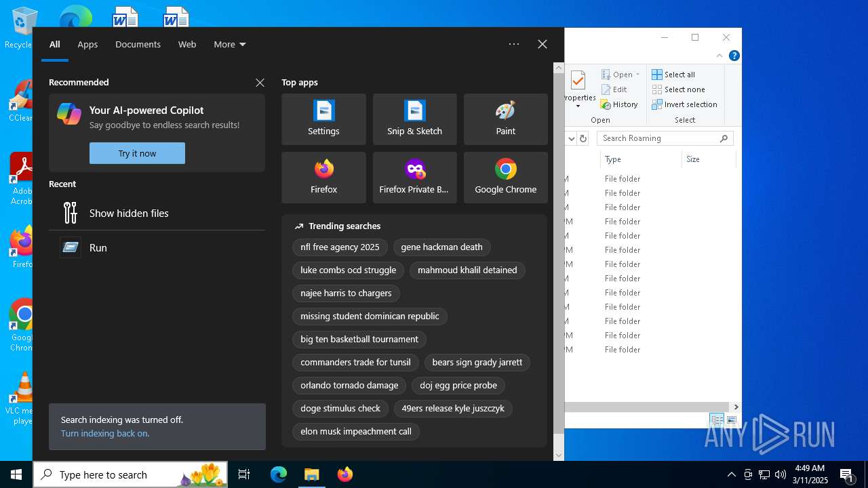The width and height of the screenshot is (868, 488).
Task: Search mahmoud khalil detained trend
Action: point(467,270)
